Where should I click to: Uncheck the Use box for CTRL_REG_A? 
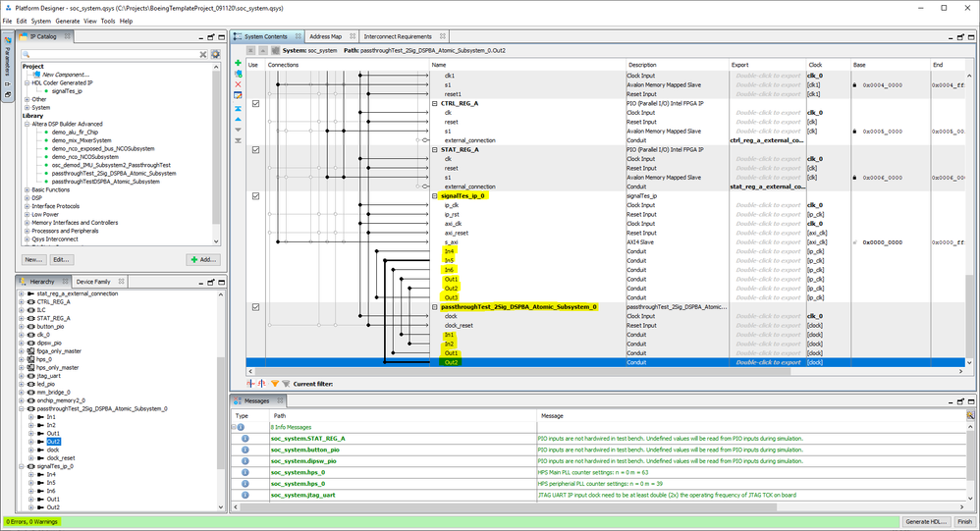[x=255, y=103]
